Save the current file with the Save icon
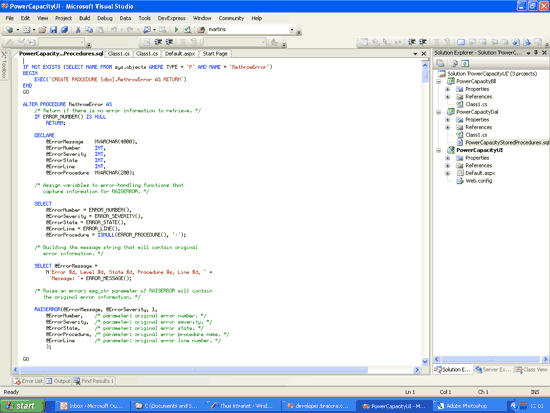Viewport: 550px width, 413px height. pyautogui.click(x=53, y=30)
